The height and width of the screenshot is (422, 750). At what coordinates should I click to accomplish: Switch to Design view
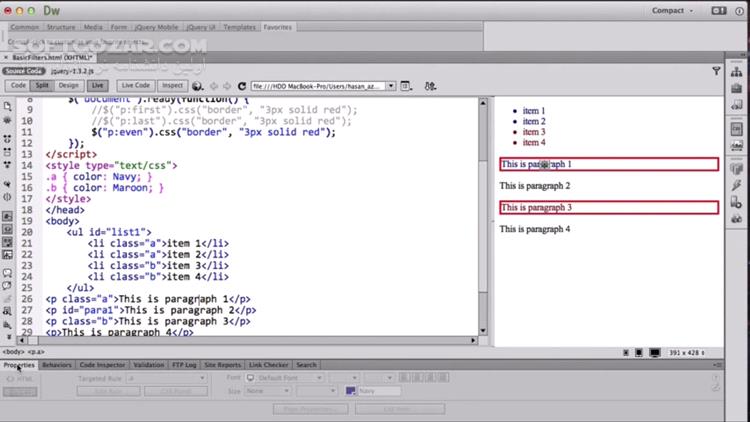point(68,86)
